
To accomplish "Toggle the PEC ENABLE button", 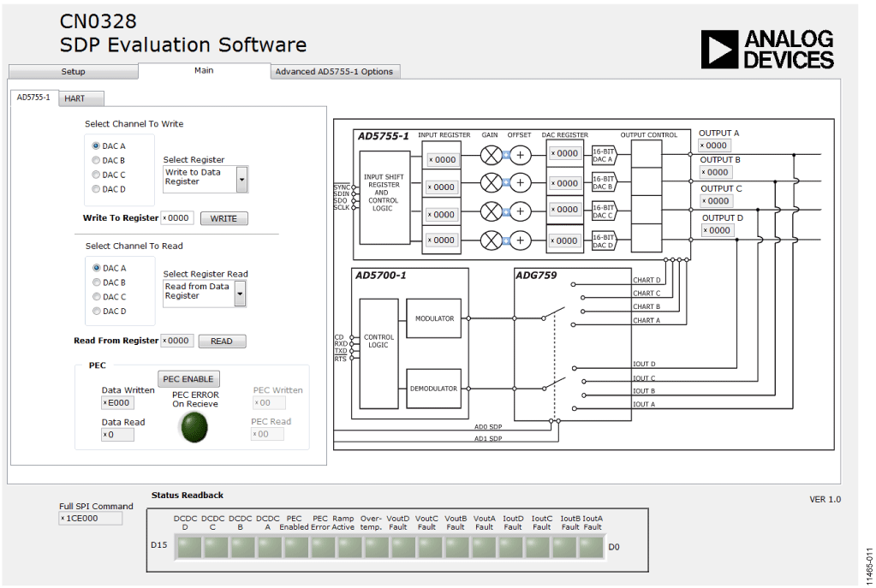I will pos(188,379).
